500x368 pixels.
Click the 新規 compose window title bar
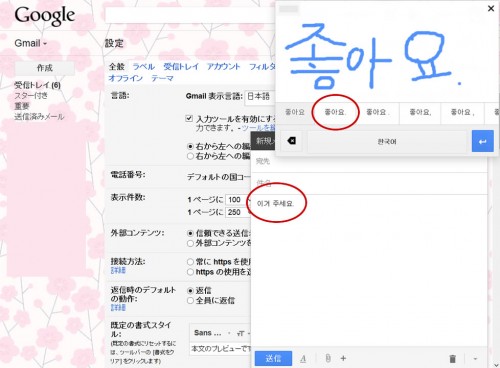pos(264,141)
